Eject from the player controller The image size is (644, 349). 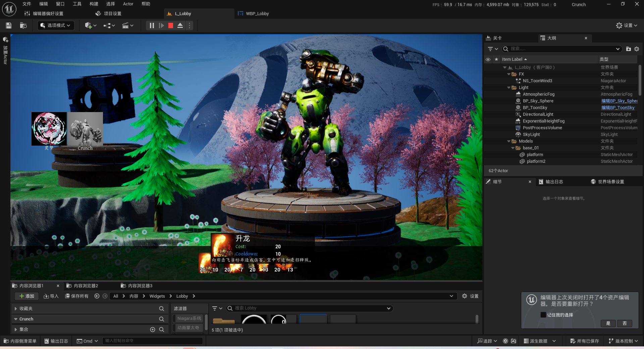(x=180, y=26)
